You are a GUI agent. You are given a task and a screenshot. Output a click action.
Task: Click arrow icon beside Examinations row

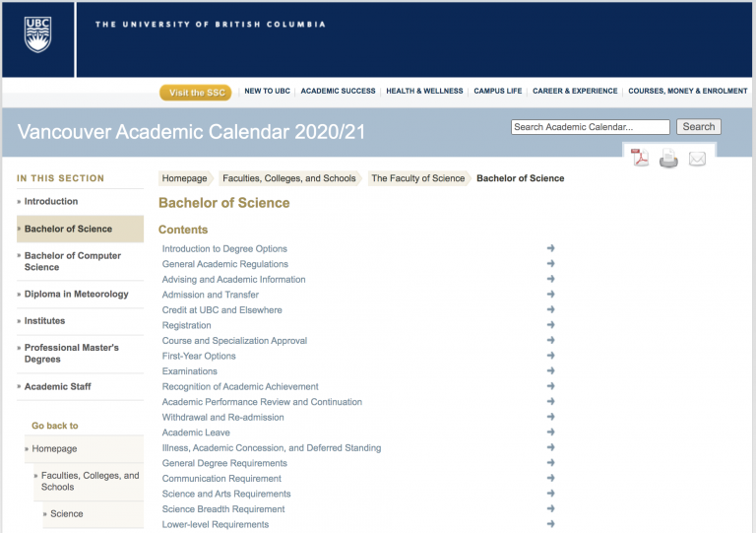(551, 371)
